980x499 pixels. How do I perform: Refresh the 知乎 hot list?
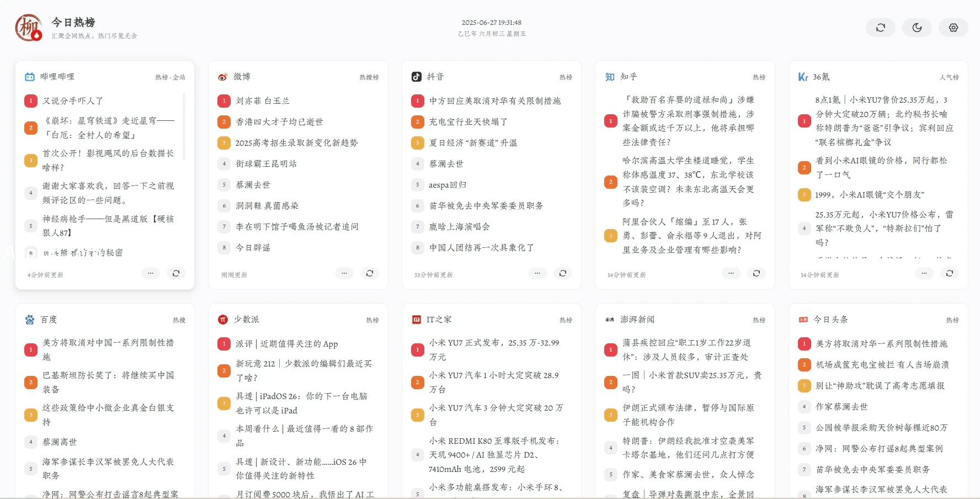point(757,273)
